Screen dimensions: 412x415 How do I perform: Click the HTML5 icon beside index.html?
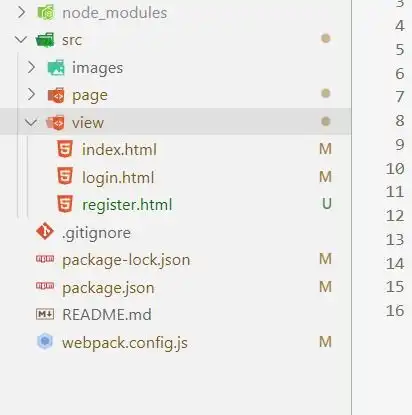click(65, 149)
